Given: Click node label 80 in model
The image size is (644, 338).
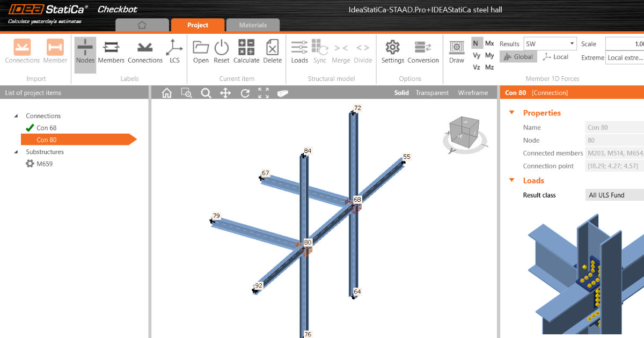Looking at the screenshot, I should pos(308,243).
